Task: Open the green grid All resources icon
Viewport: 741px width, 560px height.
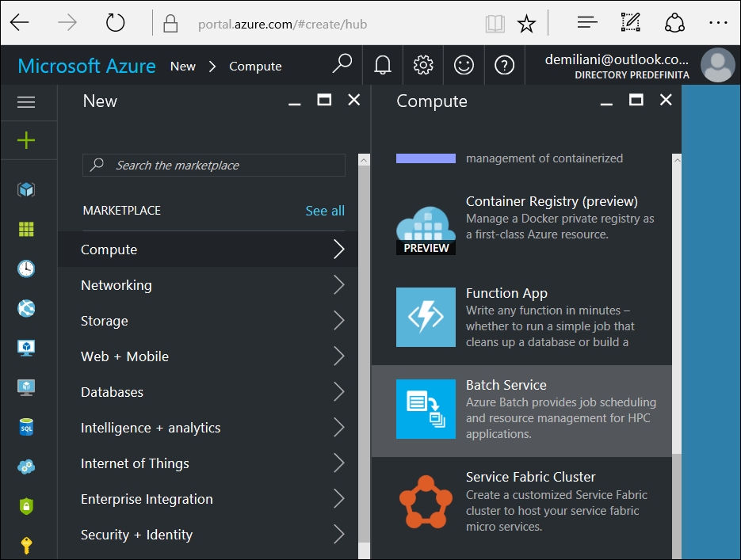Action: point(26,229)
